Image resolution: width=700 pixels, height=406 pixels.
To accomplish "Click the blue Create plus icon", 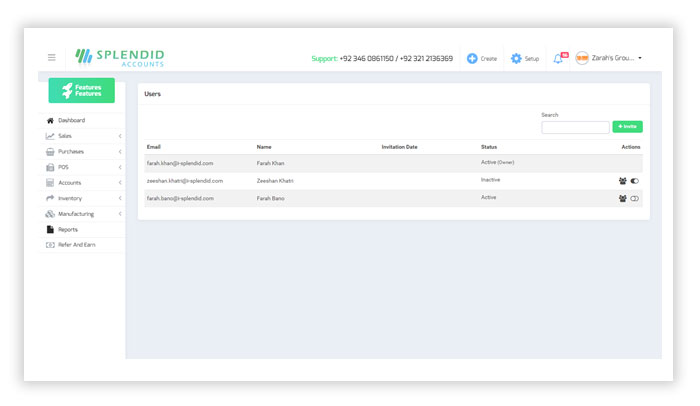I will pos(472,59).
